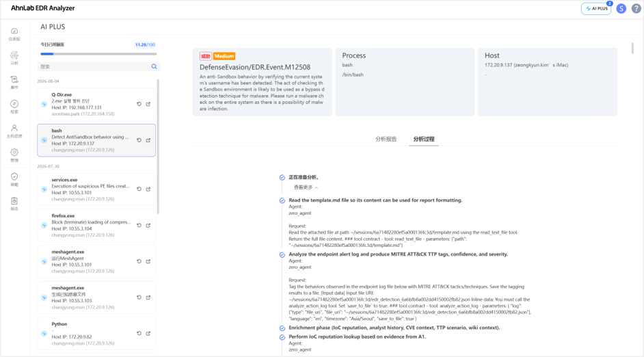Open Python card in new window
The image size is (644, 357).
pyautogui.click(x=148, y=333)
